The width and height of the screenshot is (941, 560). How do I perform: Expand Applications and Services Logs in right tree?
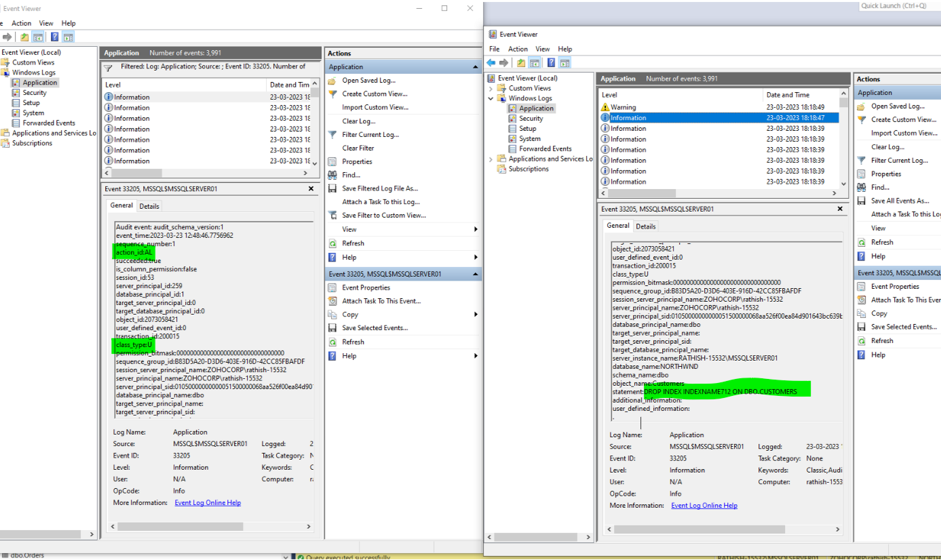tap(491, 159)
